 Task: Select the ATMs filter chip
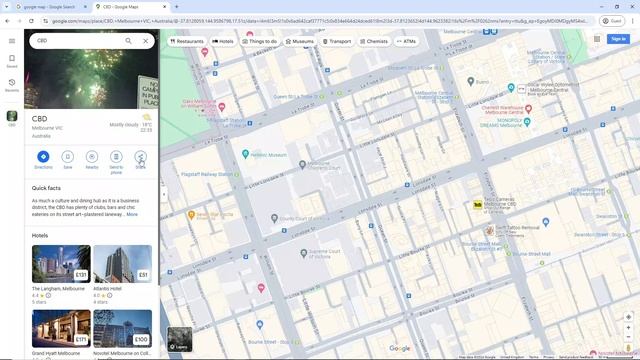point(407,41)
